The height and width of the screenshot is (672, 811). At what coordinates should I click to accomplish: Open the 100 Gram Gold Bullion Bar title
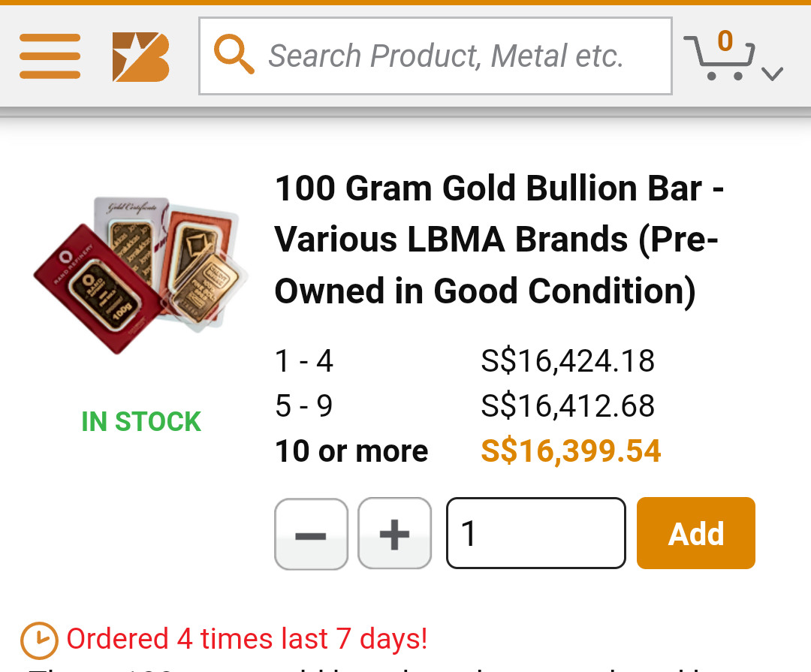tap(499, 240)
